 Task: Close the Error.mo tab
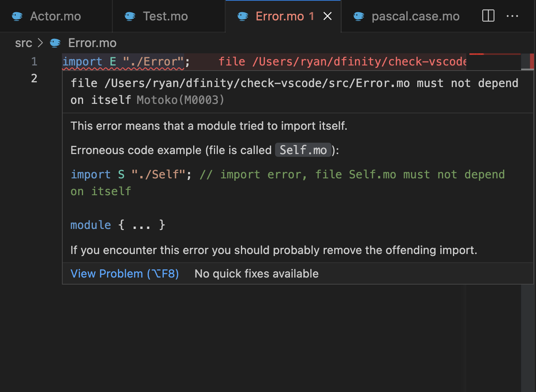pos(328,16)
